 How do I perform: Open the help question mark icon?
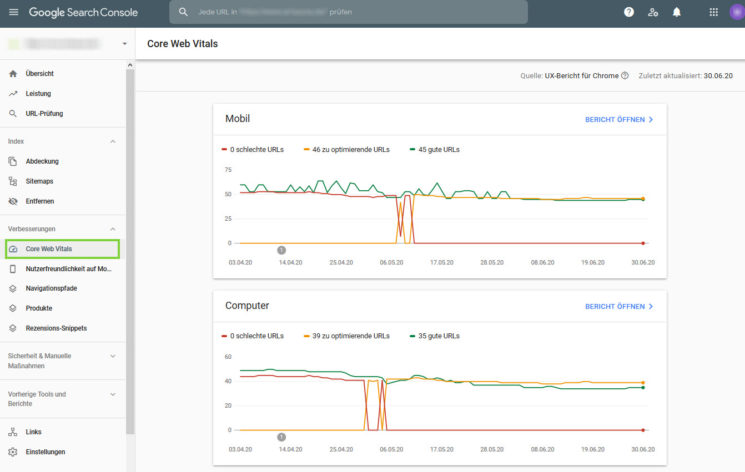[629, 12]
